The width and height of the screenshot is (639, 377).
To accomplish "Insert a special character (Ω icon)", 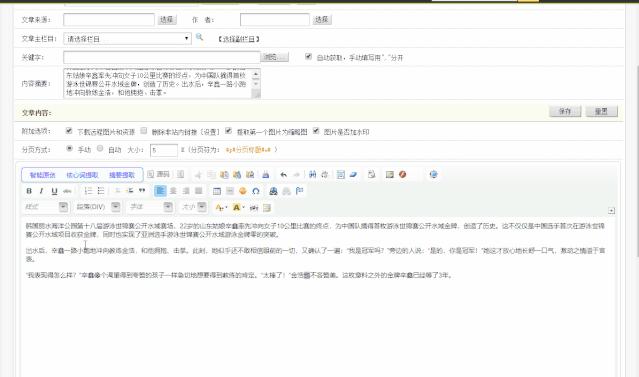I will coord(256,191).
